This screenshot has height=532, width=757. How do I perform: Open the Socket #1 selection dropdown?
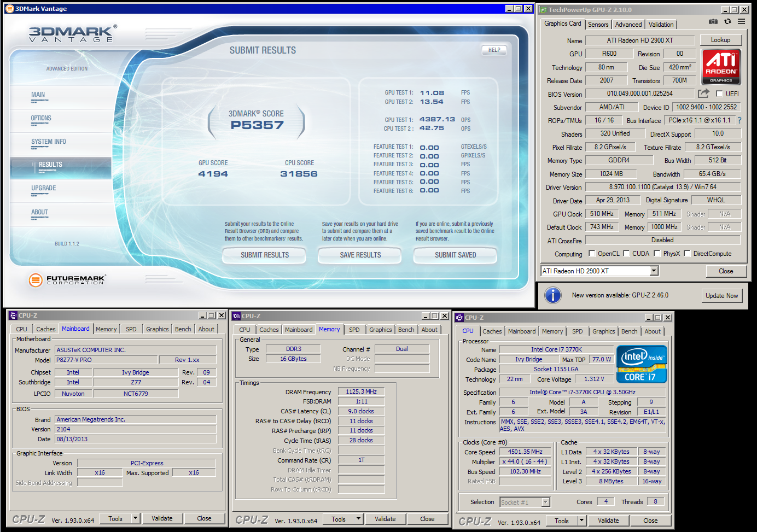tap(545, 502)
